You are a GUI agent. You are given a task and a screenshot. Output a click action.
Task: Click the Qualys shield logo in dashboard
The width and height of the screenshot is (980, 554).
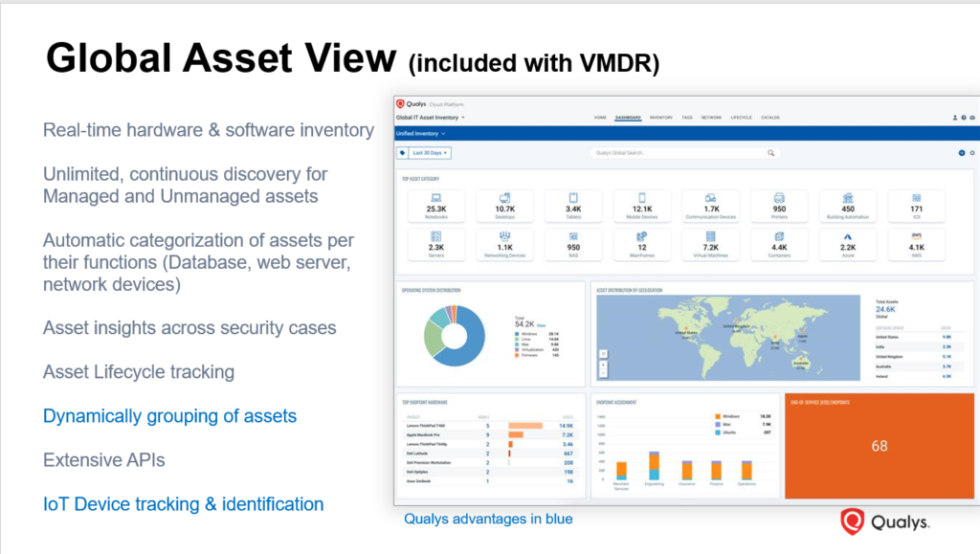(x=401, y=103)
